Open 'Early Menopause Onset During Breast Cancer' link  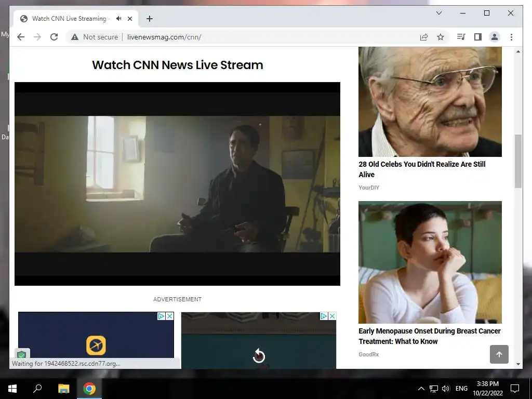coord(430,336)
